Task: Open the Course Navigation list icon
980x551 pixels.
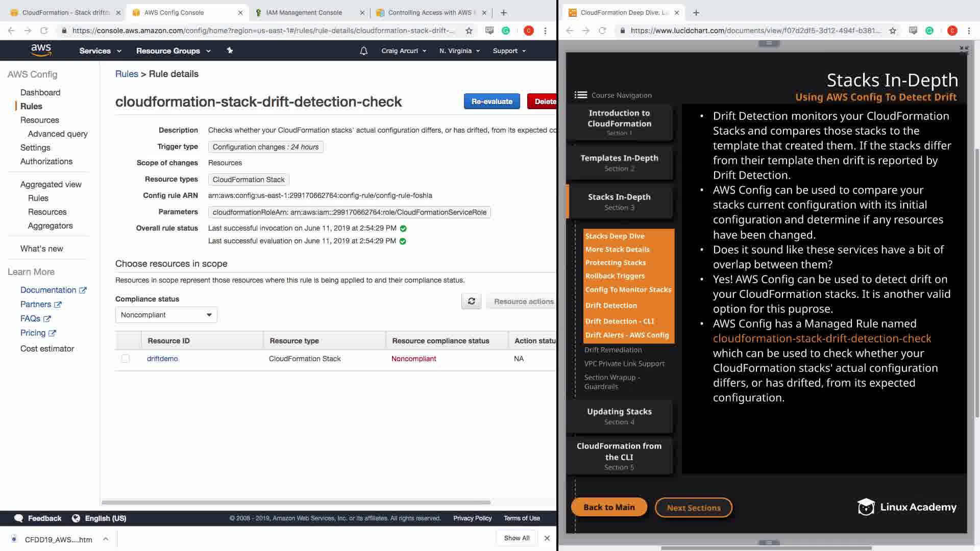Action: pos(580,95)
